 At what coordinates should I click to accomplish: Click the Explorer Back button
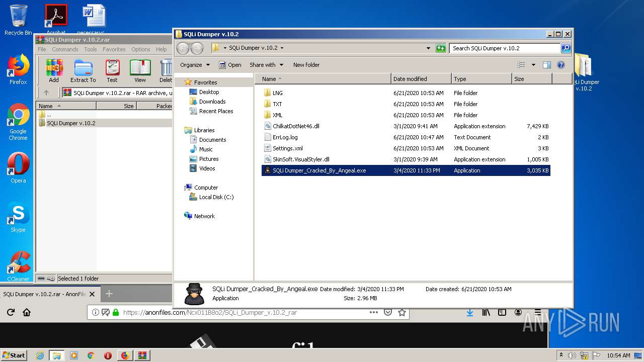point(183,48)
